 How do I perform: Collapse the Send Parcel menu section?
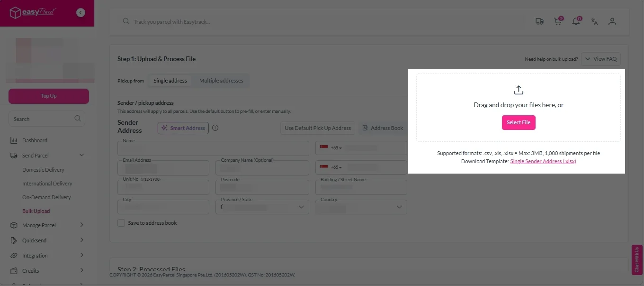click(x=81, y=155)
